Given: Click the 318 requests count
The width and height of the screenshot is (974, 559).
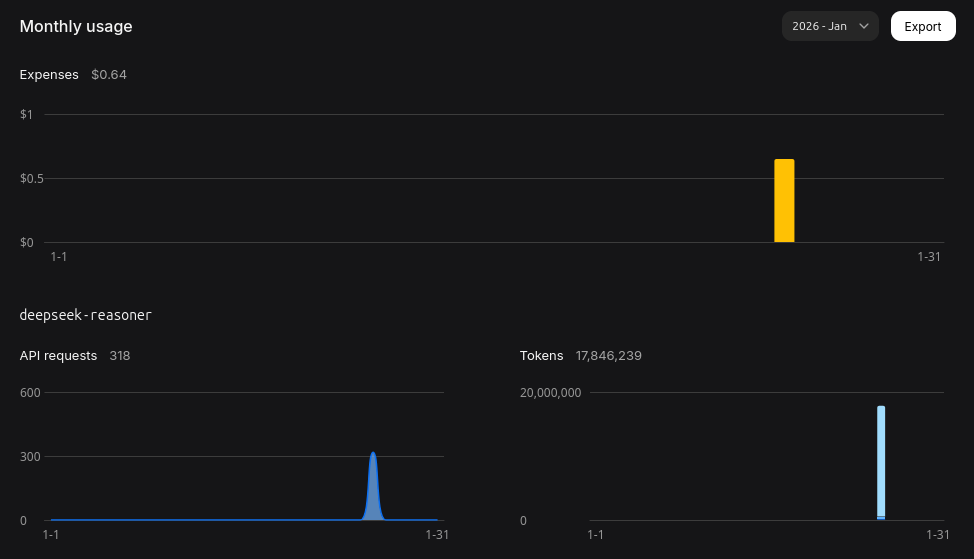Looking at the screenshot, I should [120, 355].
